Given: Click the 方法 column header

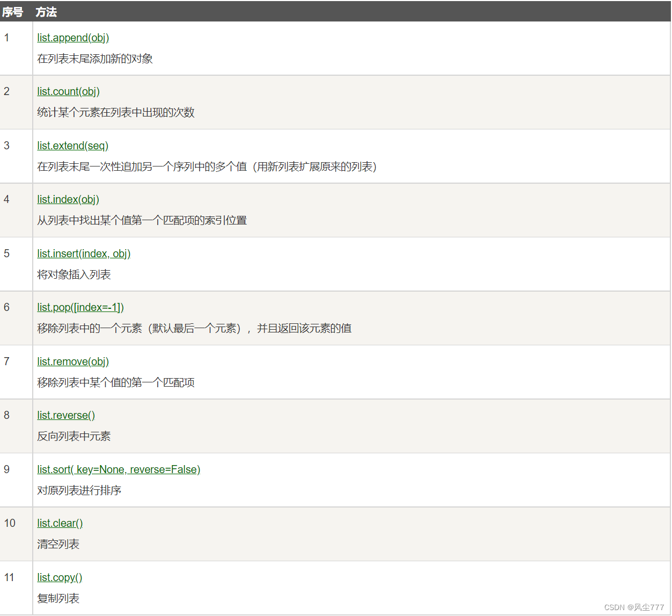Looking at the screenshot, I should 46,12.
